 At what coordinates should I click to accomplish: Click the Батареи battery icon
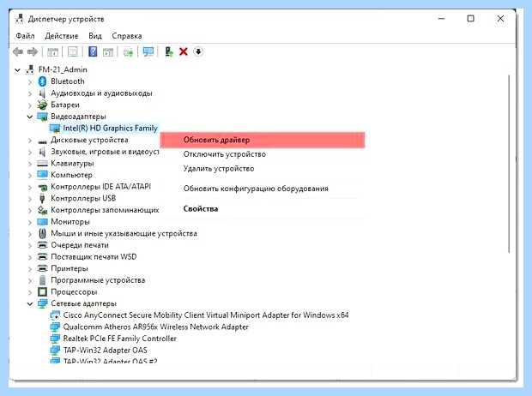coord(42,105)
